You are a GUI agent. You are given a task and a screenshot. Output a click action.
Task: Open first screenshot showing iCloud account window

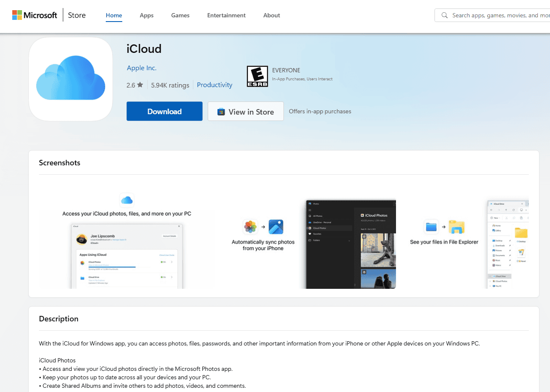127,240
